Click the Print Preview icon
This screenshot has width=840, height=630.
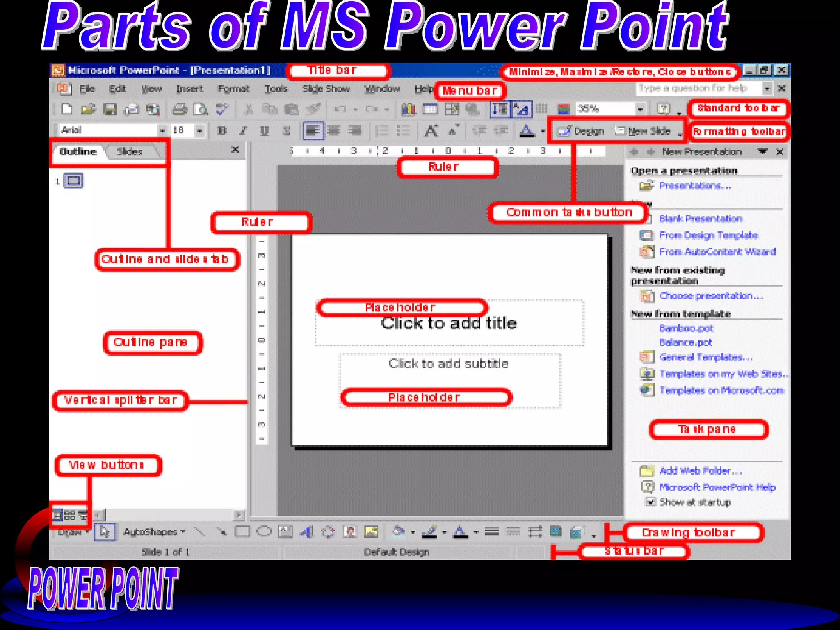[201, 109]
